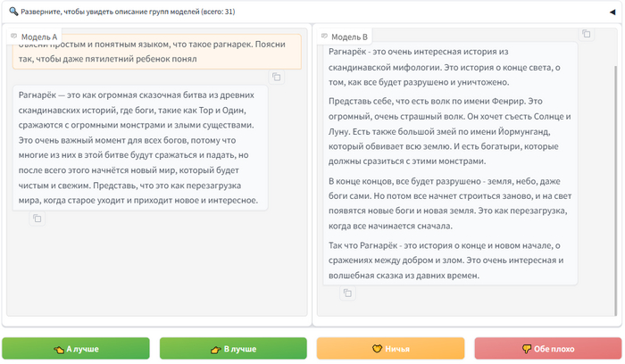
Task: Click copy icon at top of Модель B panel
Action: coord(586,34)
